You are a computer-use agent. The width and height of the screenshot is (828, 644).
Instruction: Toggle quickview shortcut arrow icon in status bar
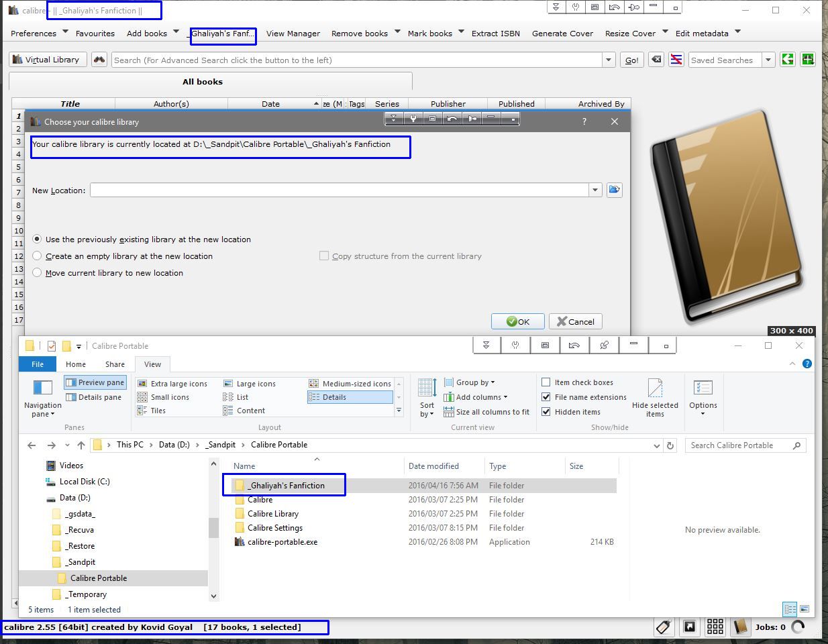tap(689, 627)
